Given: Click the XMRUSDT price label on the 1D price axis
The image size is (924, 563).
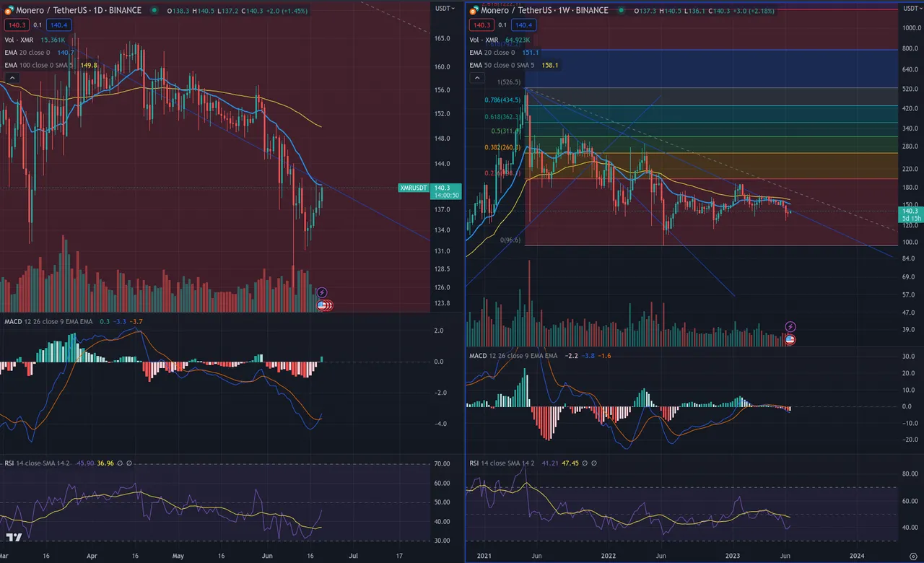Looking at the screenshot, I should [x=414, y=188].
